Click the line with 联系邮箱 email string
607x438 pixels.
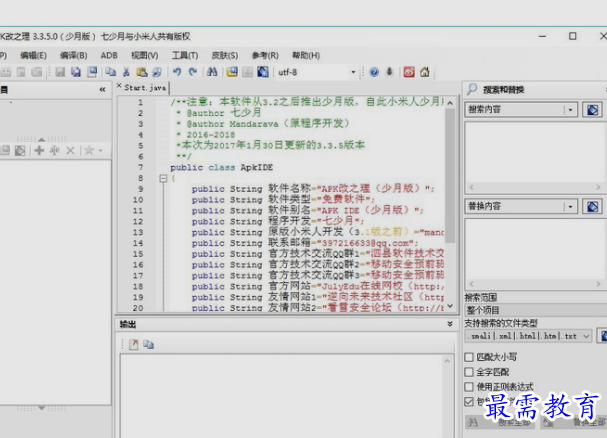point(305,243)
